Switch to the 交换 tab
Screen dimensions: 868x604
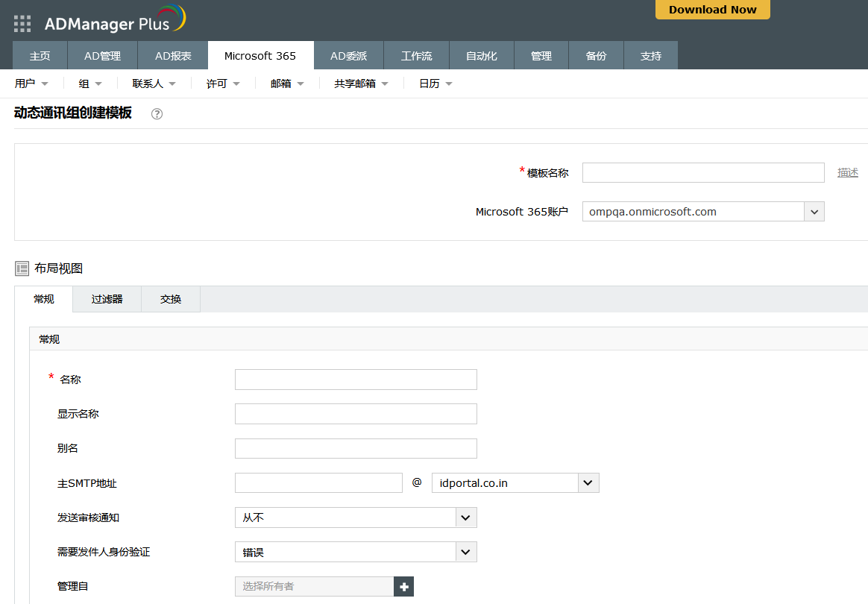point(171,299)
